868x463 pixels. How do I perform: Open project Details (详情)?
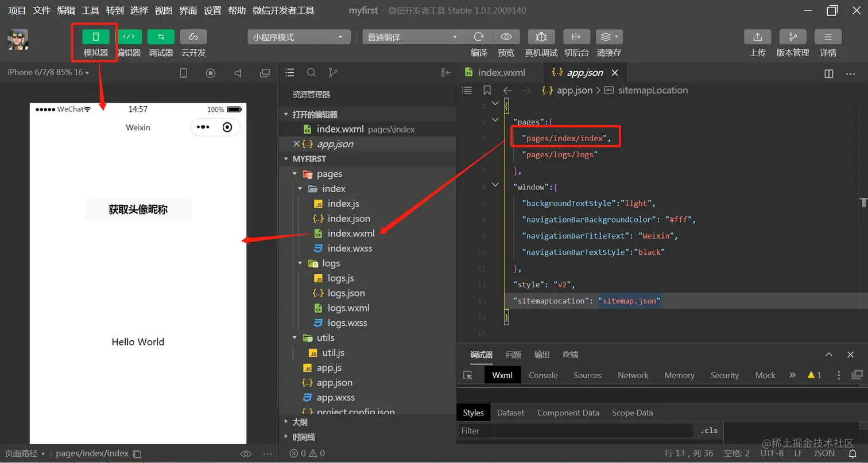828,37
